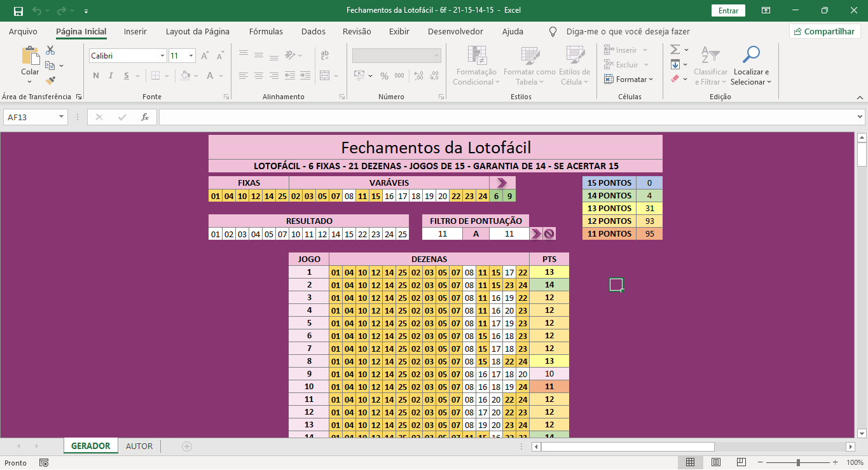This screenshot has width=868, height=470.
Task: Click the Redo arrow in quick access toolbar
Action: click(x=61, y=11)
